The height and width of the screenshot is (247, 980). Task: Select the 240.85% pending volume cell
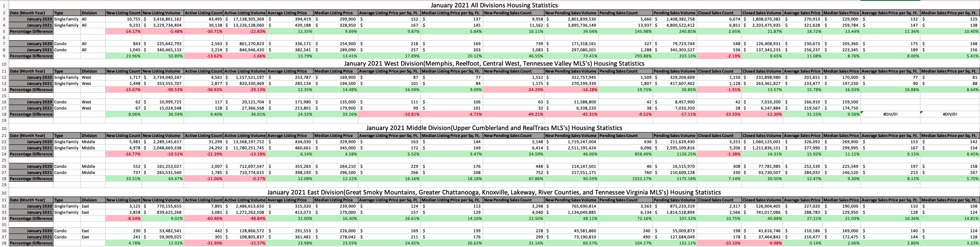point(675,32)
